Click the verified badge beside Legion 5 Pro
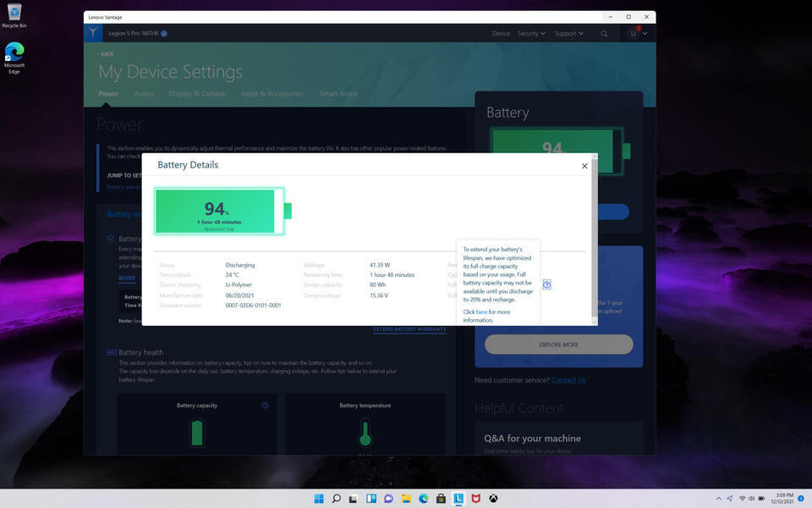This screenshot has width=812, height=508. tap(164, 34)
